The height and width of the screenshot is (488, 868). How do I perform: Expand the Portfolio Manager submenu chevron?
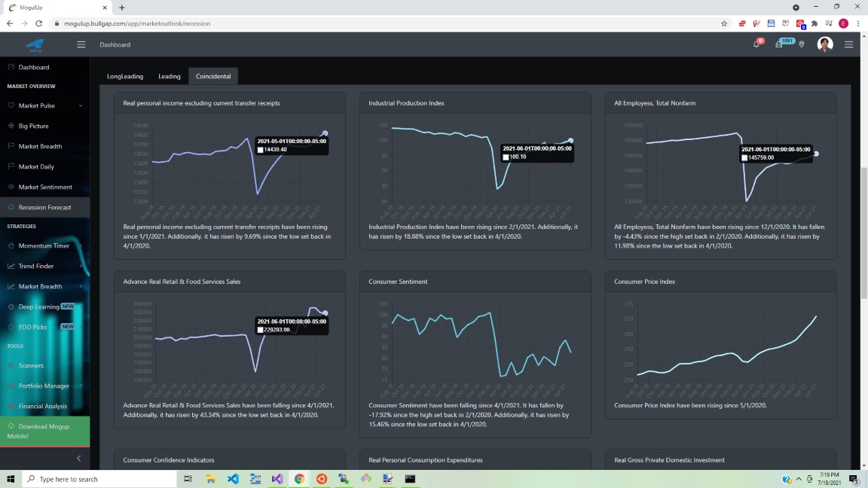tap(81, 386)
